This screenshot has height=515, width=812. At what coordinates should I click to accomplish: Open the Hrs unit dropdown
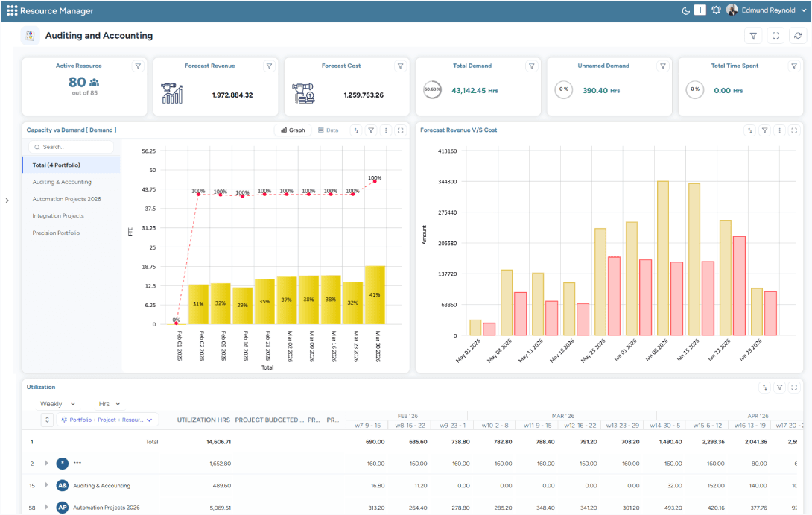pyautogui.click(x=110, y=404)
